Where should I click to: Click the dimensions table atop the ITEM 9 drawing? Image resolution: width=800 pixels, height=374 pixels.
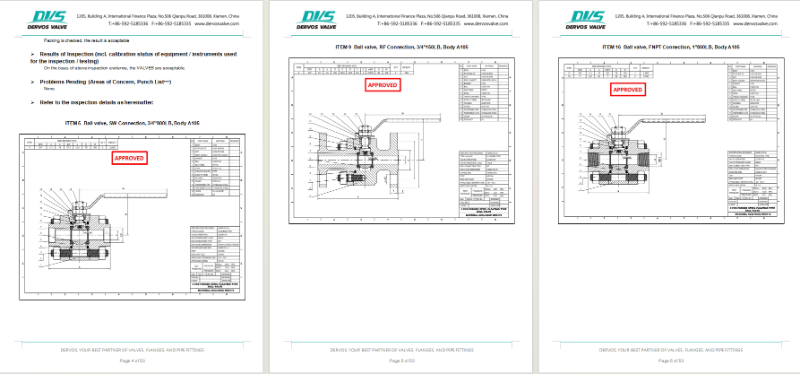[x=353, y=69]
